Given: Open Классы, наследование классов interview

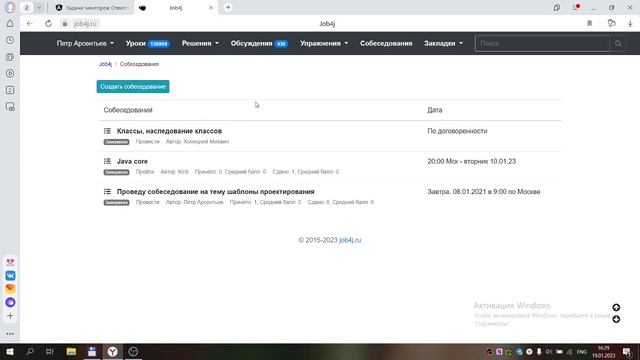Looking at the screenshot, I should coord(169,131).
